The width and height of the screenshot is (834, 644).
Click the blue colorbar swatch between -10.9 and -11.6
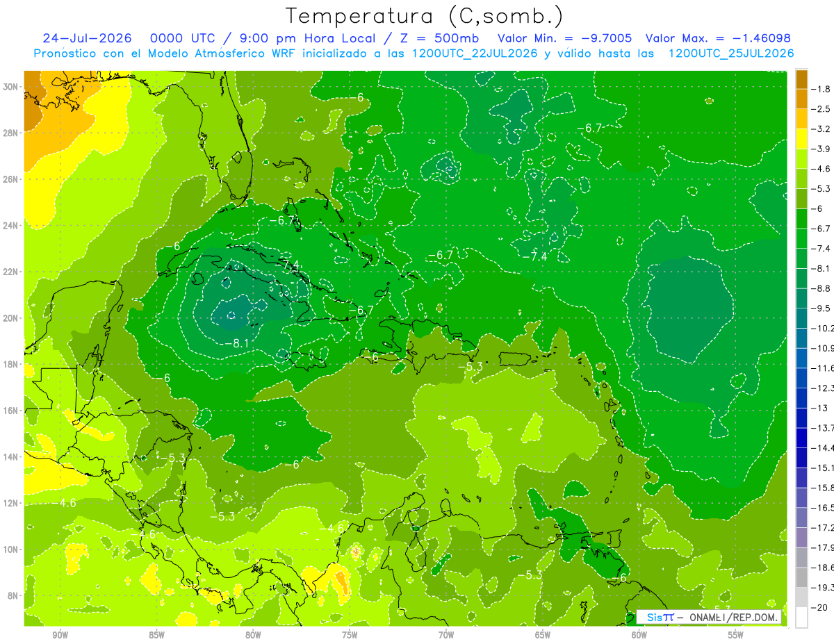pos(801,358)
